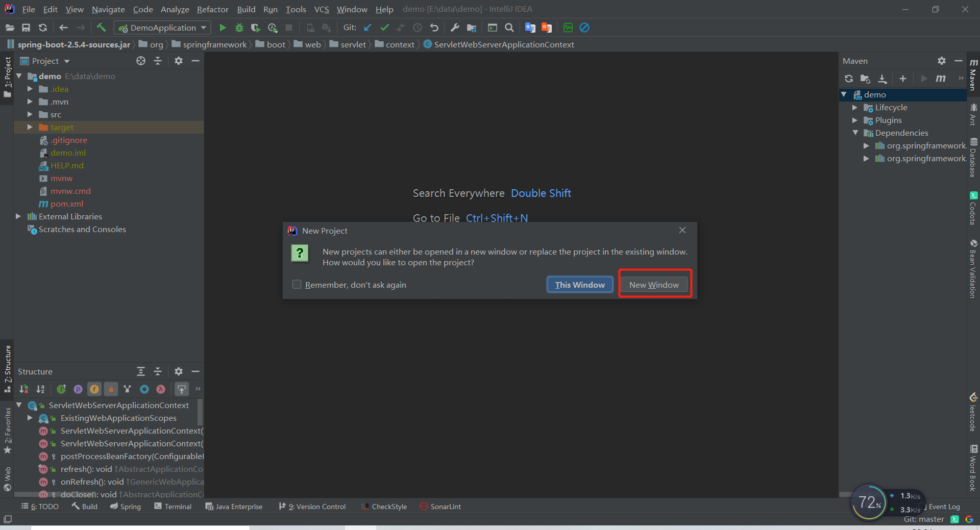Screen dimensions: 980x530
Task: Toggle Show Anonymous Classes blue circle filter
Action: tap(144, 389)
